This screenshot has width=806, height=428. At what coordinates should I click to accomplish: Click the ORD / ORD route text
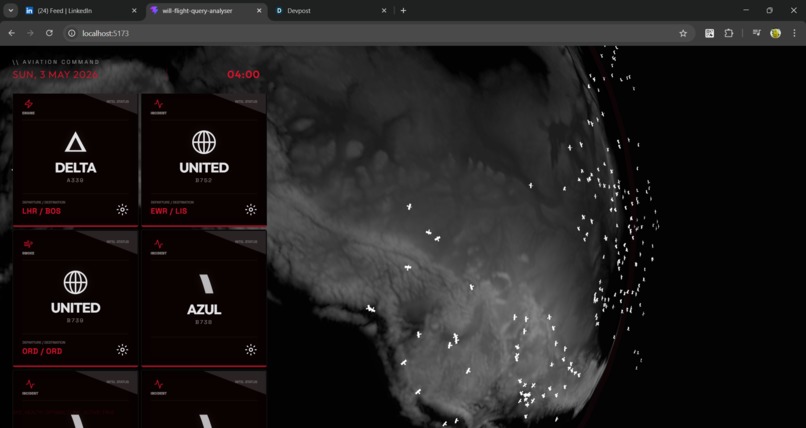coord(42,351)
